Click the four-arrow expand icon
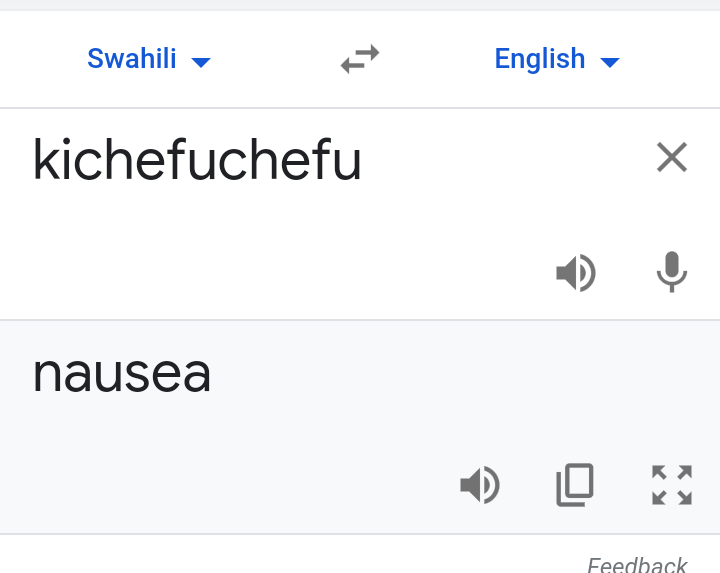 pos(672,485)
